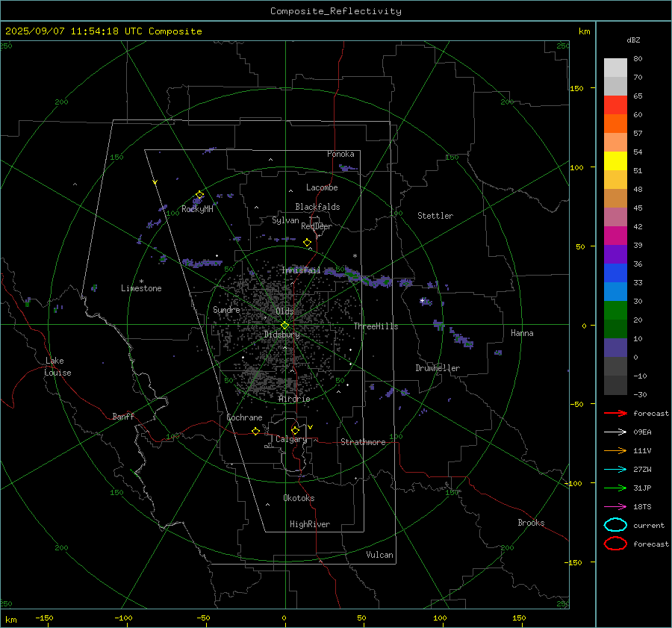Click the Drumheller label
The image size is (672, 628).
click(438, 368)
